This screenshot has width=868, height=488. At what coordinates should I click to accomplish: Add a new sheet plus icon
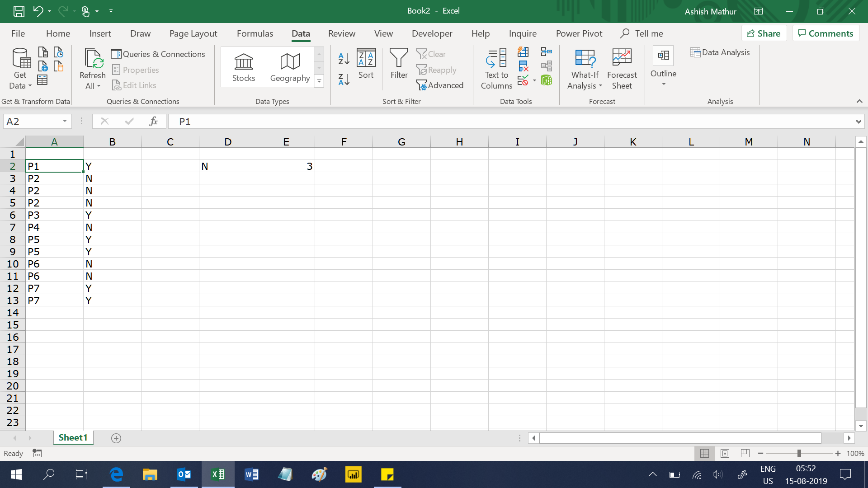tap(116, 438)
